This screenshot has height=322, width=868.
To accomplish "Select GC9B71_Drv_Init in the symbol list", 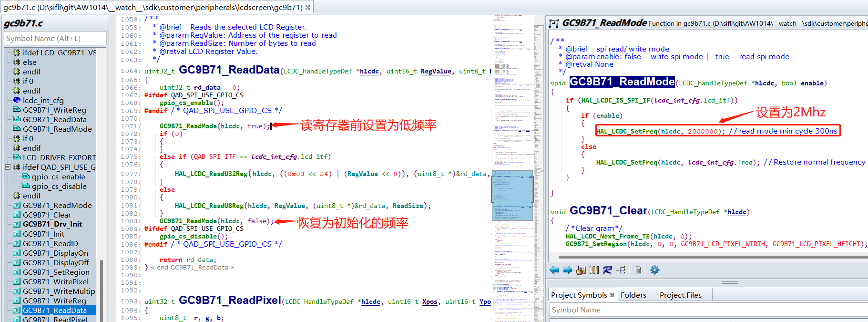I will (52, 224).
